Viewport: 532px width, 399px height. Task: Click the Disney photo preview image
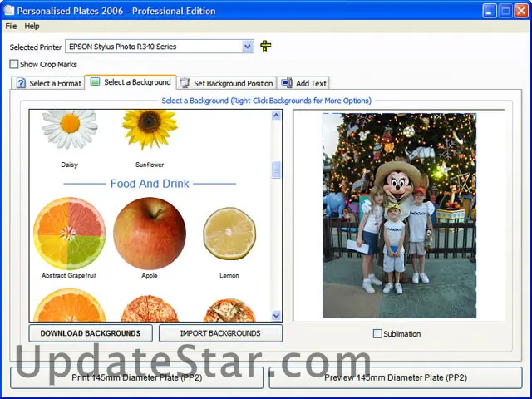(x=399, y=216)
